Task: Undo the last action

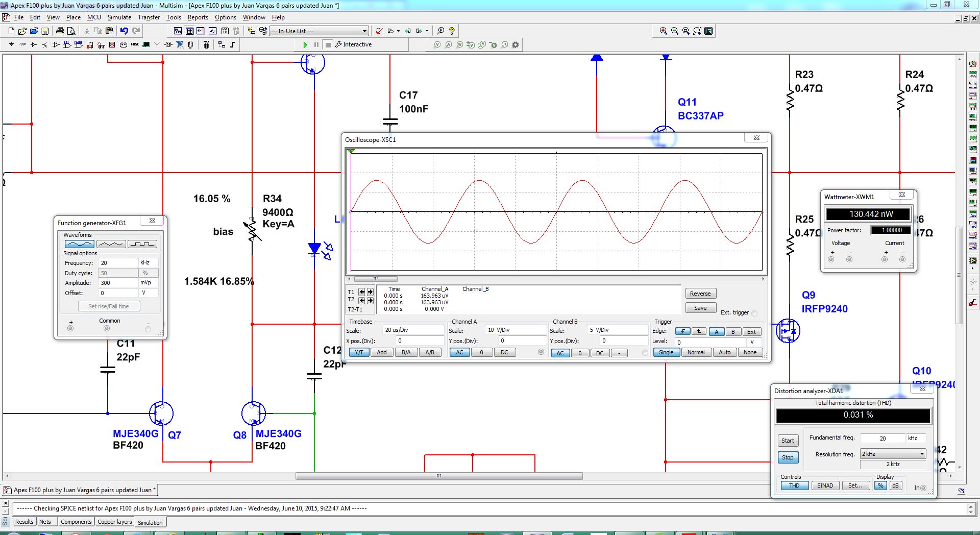Action: coord(124,31)
